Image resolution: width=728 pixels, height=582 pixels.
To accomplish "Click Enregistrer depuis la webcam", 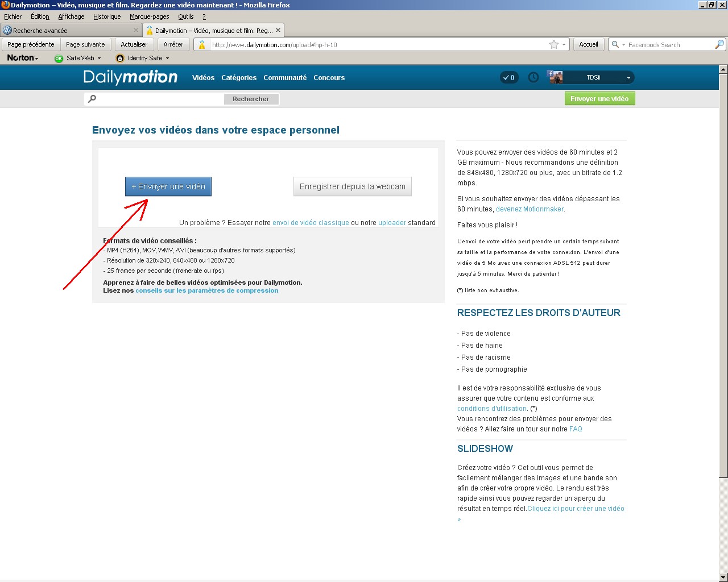I will pyautogui.click(x=353, y=186).
